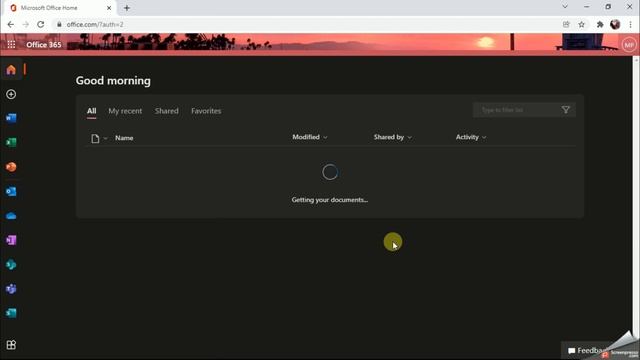Open PowerPoint from the sidebar

[x=11, y=167]
